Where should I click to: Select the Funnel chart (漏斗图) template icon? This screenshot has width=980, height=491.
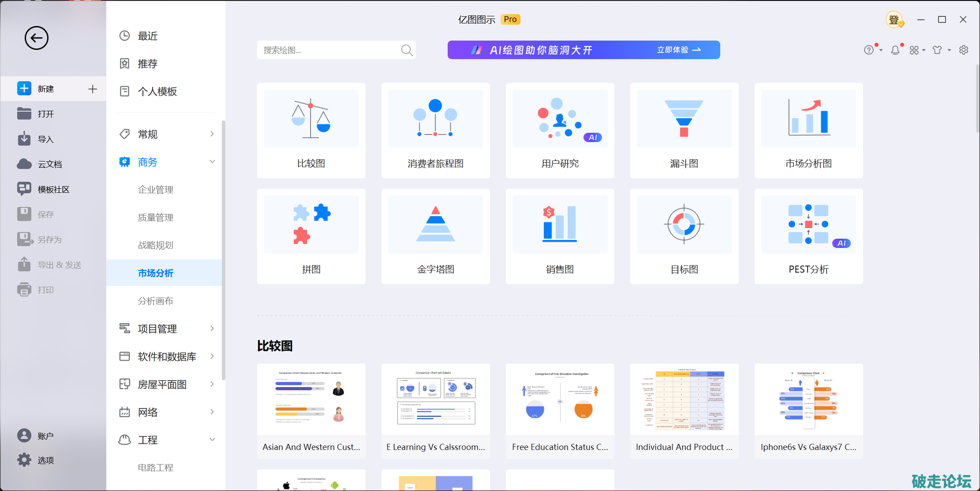684,119
